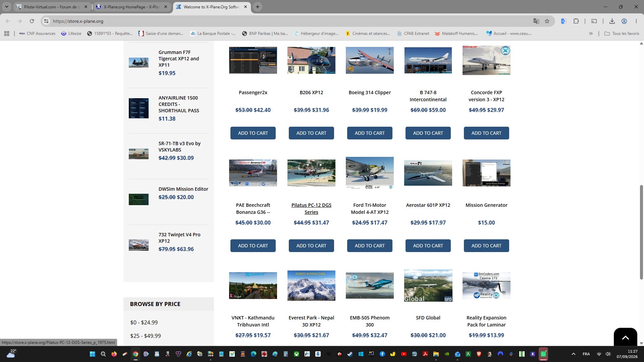Open a new browser tab
This screenshot has height=362, width=644.
coord(257,7)
